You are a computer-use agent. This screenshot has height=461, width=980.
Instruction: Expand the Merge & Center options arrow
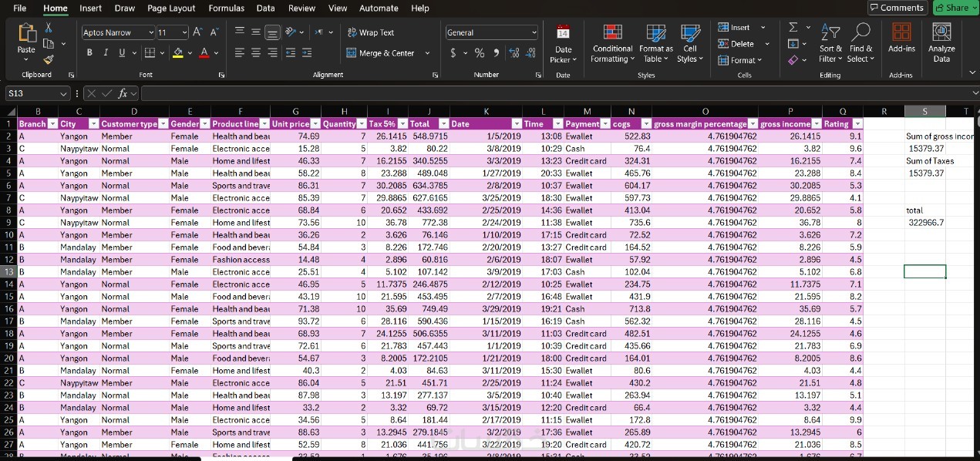click(x=427, y=53)
